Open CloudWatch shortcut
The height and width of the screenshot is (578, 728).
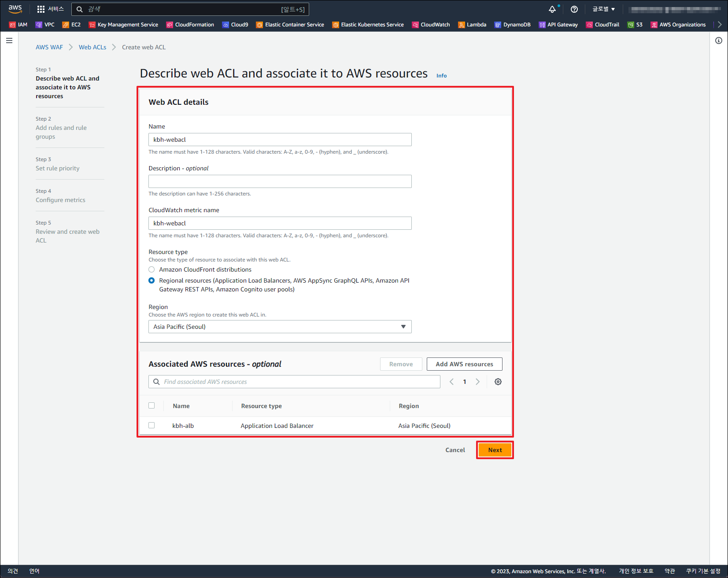click(431, 25)
